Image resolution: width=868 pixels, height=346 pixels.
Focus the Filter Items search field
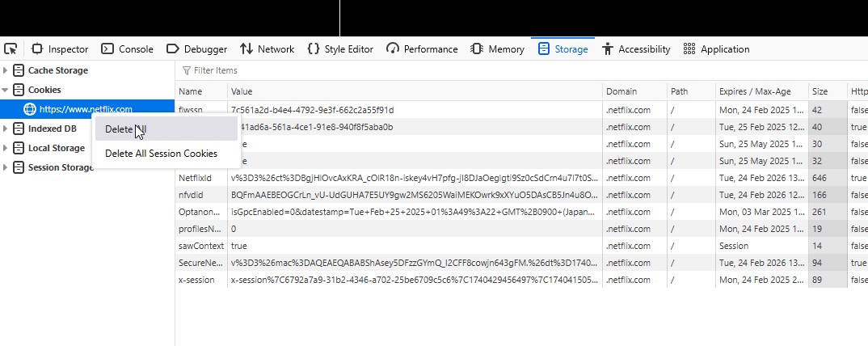pyautogui.click(x=520, y=70)
